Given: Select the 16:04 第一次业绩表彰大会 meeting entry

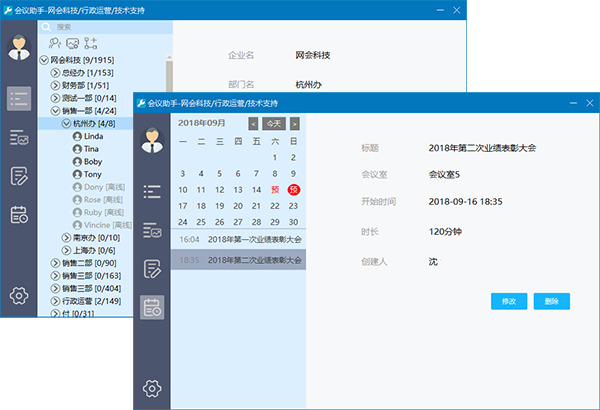Looking at the screenshot, I should (x=238, y=240).
